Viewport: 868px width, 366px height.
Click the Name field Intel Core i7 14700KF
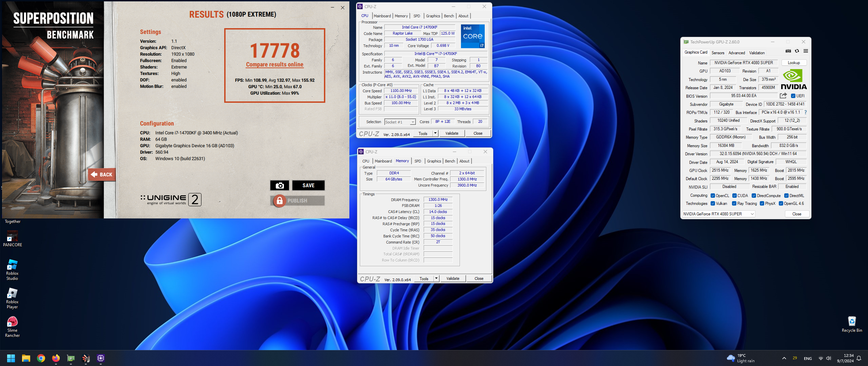(x=420, y=27)
